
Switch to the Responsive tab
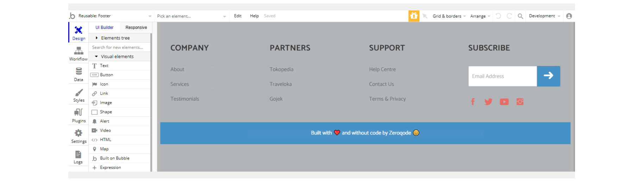[136, 28]
